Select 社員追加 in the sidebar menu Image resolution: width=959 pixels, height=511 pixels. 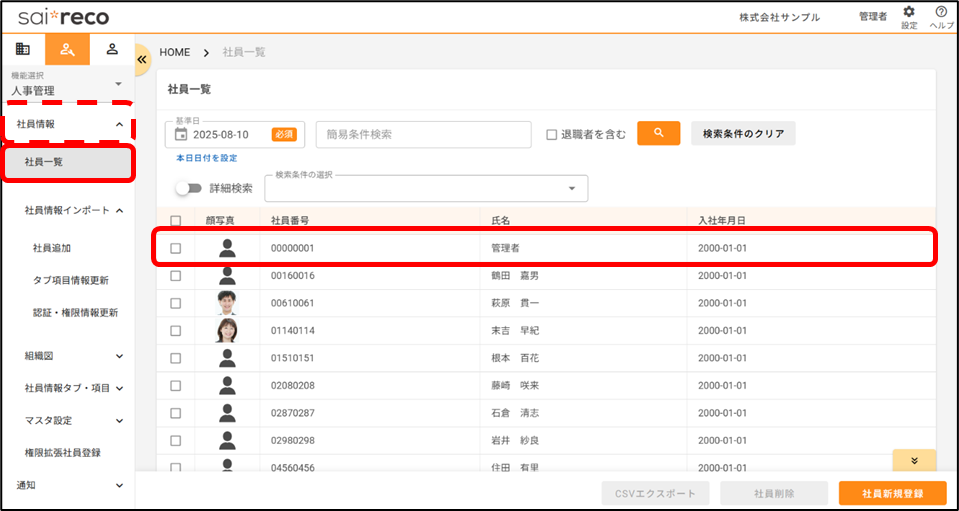pyautogui.click(x=52, y=247)
